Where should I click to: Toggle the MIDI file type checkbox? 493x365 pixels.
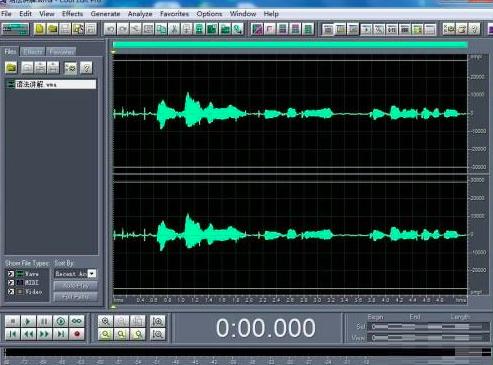point(11,282)
